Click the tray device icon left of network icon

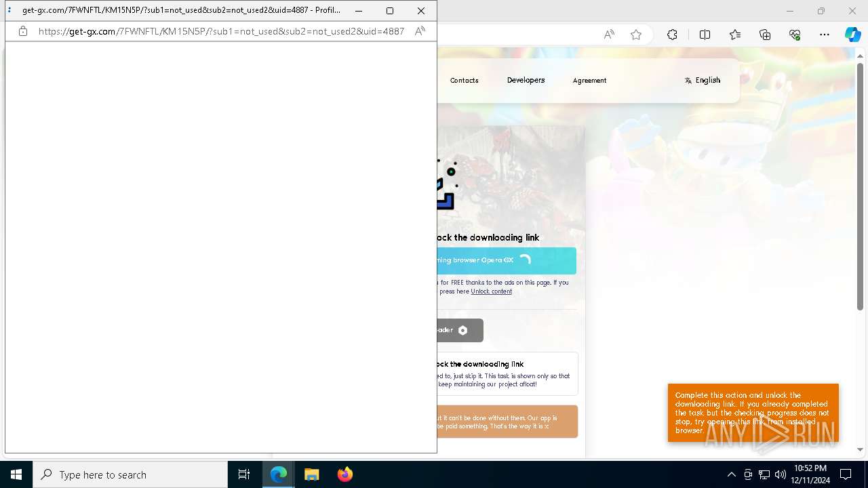pos(748,474)
